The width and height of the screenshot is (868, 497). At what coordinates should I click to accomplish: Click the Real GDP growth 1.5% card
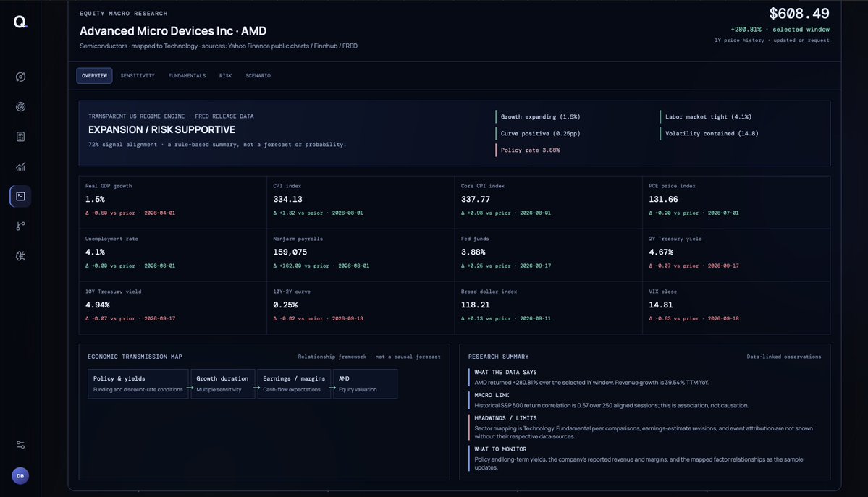coord(173,202)
